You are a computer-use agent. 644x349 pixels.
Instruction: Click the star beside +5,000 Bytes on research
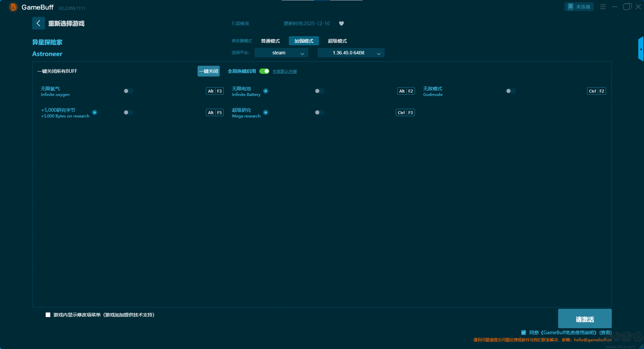pyautogui.click(x=95, y=112)
